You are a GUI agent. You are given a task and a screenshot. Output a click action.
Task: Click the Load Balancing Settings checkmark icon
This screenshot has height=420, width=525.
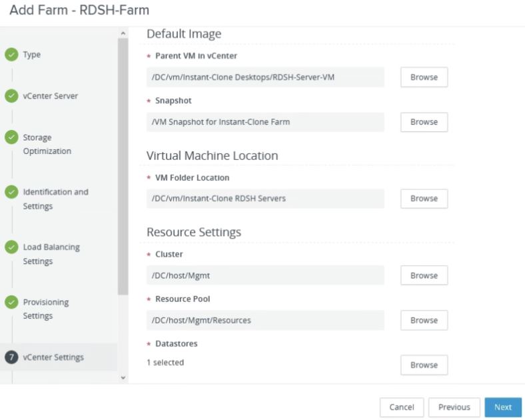[x=11, y=247]
